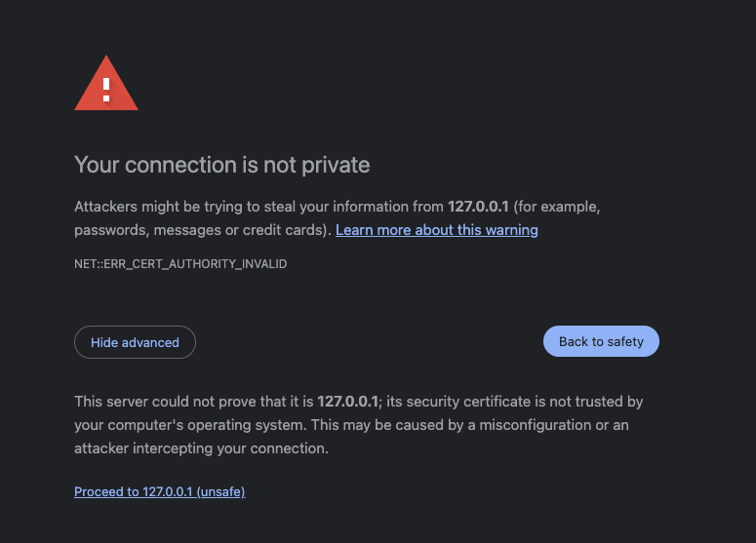Click the red warning triangle icon
The width and height of the screenshot is (756, 543).
click(x=106, y=85)
